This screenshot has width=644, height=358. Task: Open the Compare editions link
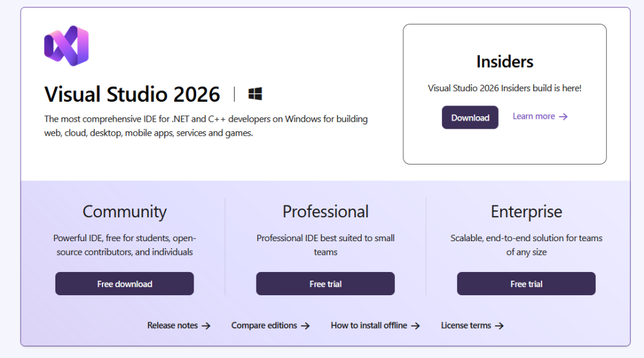270,325
